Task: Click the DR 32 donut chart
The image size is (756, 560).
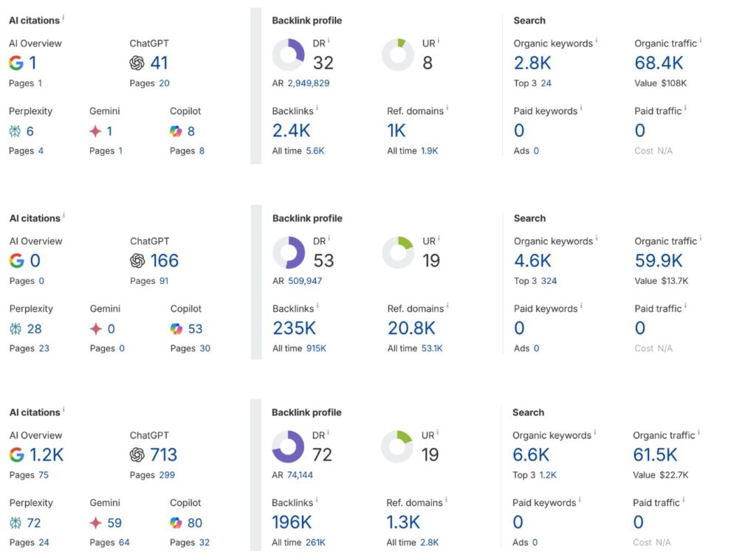Action: [289, 53]
